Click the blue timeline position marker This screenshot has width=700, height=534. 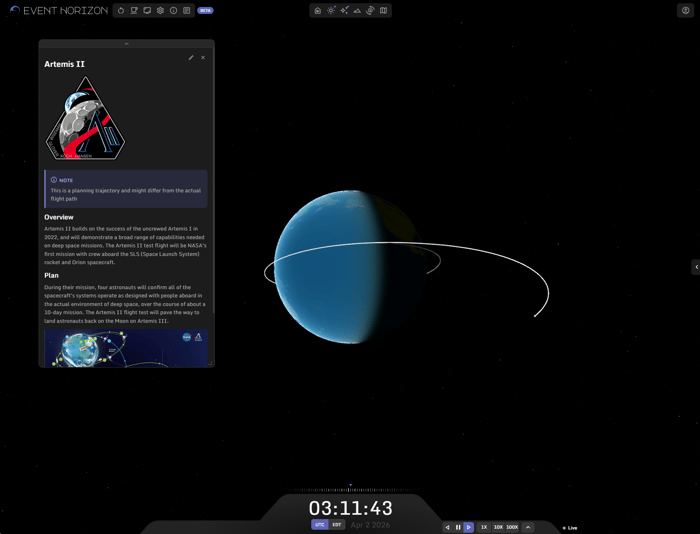350,485
